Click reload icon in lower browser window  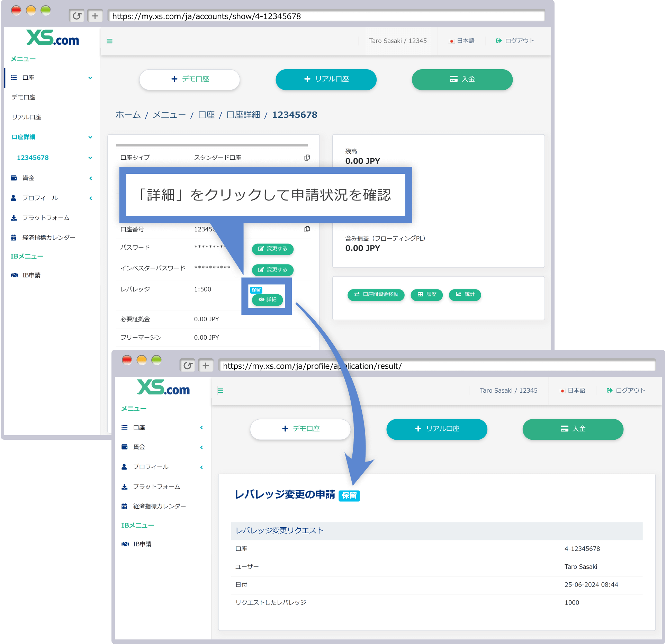pos(188,366)
